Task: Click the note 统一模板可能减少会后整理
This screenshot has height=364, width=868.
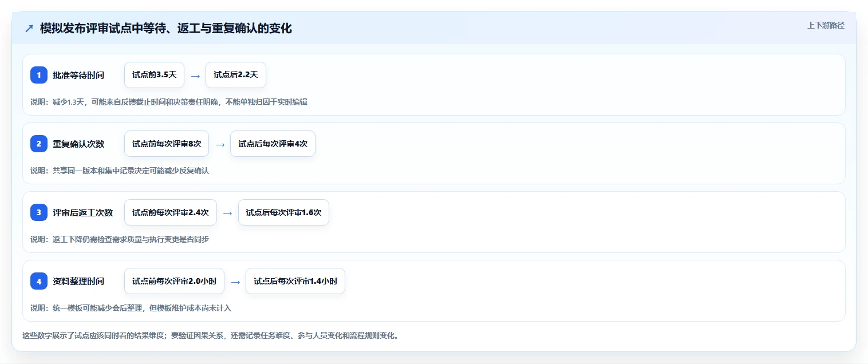Action: (131, 308)
